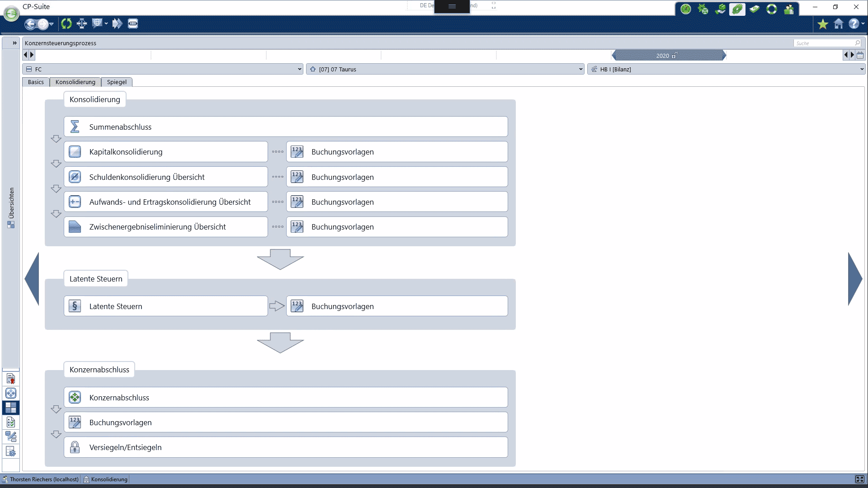
Task: Click the green favorites star icon
Action: [x=823, y=24]
